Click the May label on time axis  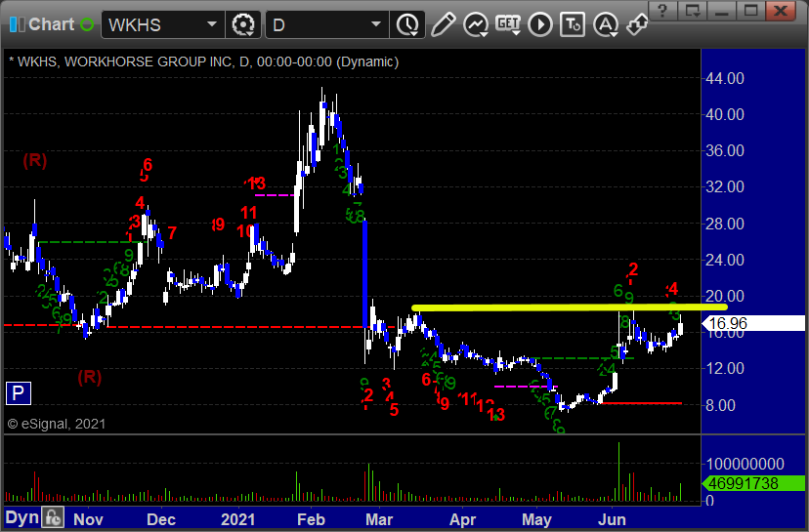pyautogui.click(x=536, y=519)
